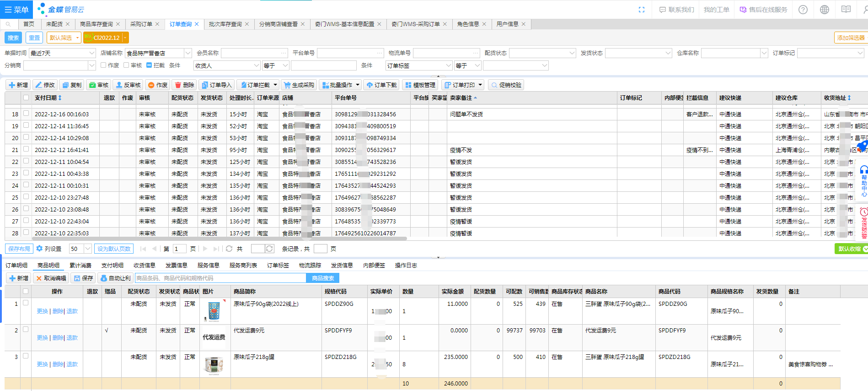This screenshot has width=868, height=391.
Task: Click the 删除 trash toolbar button
Action: click(x=184, y=85)
